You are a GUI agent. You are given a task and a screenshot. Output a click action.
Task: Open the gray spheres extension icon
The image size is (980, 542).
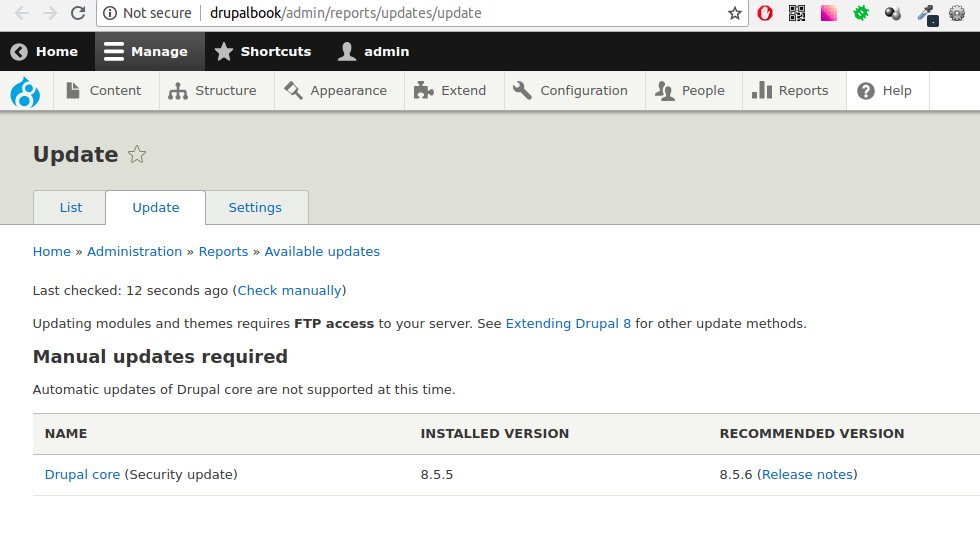click(x=893, y=13)
